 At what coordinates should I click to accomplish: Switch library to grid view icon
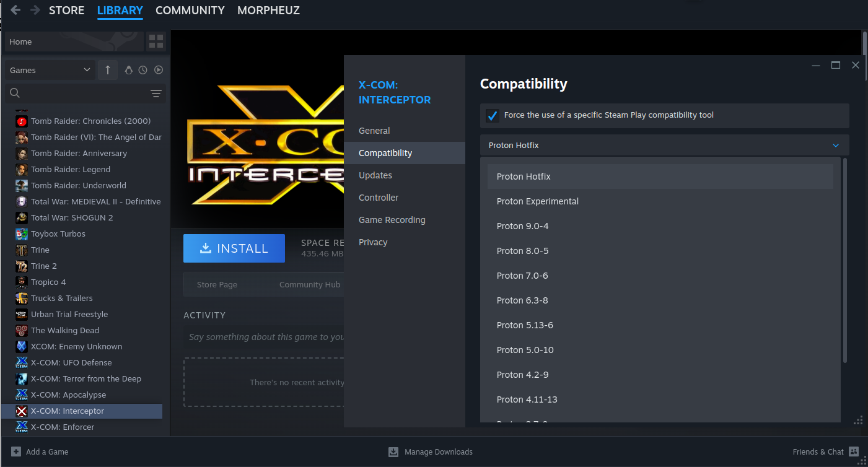click(x=156, y=41)
